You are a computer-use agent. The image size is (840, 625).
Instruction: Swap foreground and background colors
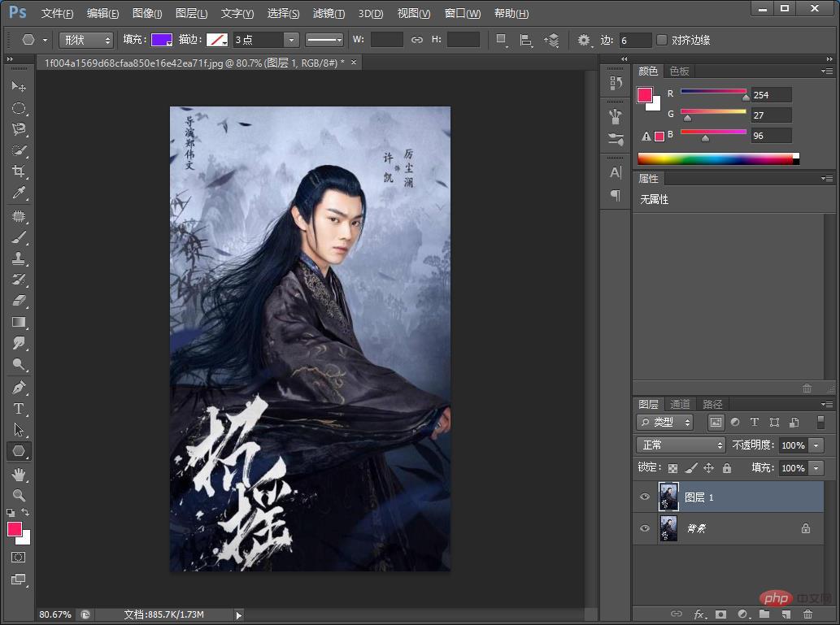(25, 513)
